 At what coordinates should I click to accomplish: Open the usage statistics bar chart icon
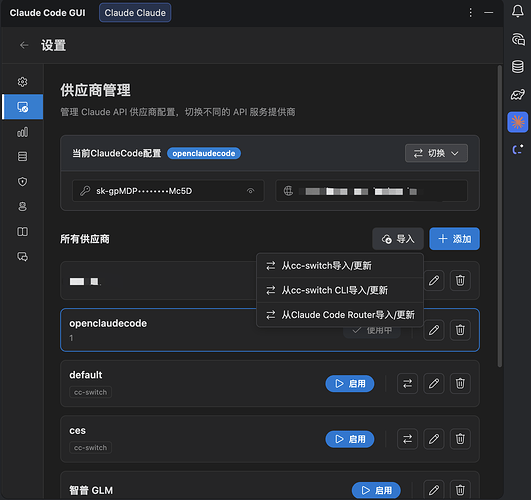22,132
